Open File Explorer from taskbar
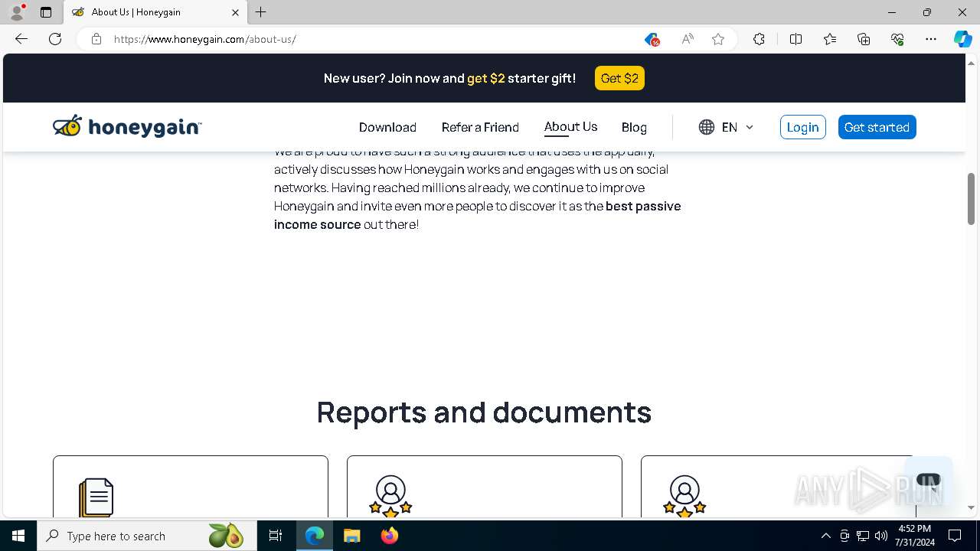The width and height of the screenshot is (980, 551). (352, 536)
